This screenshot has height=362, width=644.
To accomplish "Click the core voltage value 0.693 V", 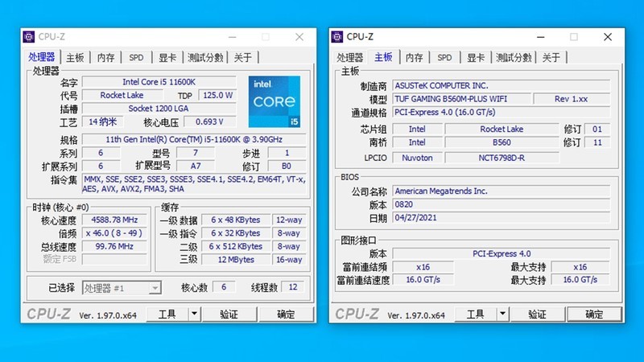I will 209,122.
